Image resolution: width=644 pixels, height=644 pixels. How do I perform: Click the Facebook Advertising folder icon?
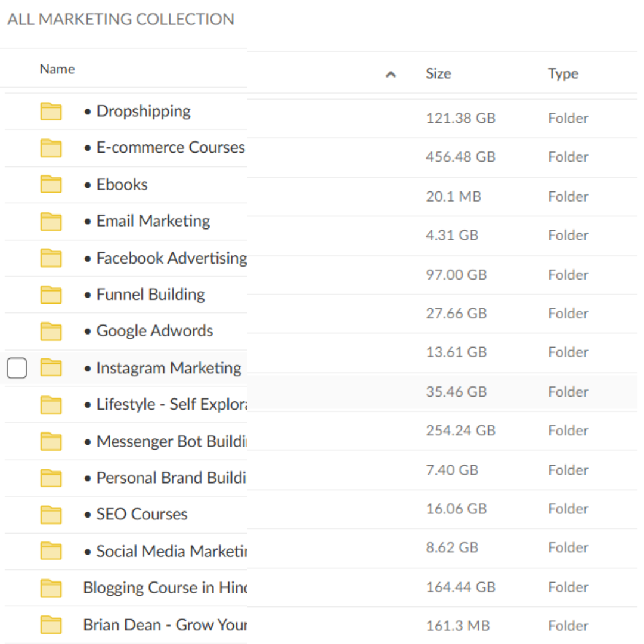51,258
